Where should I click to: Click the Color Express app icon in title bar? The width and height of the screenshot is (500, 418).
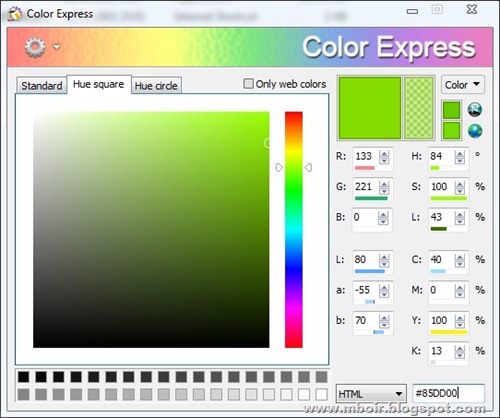tap(15, 14)
